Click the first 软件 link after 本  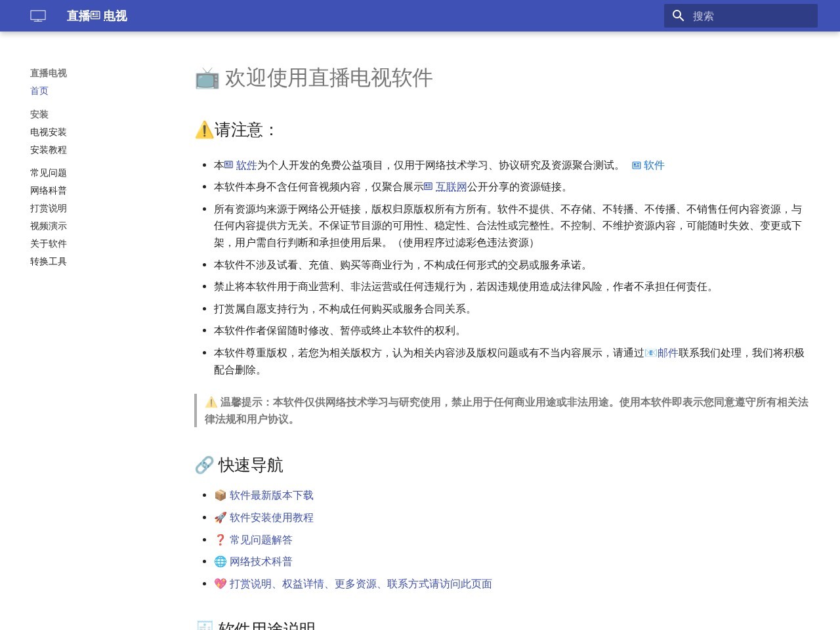(x=241, y=165)
